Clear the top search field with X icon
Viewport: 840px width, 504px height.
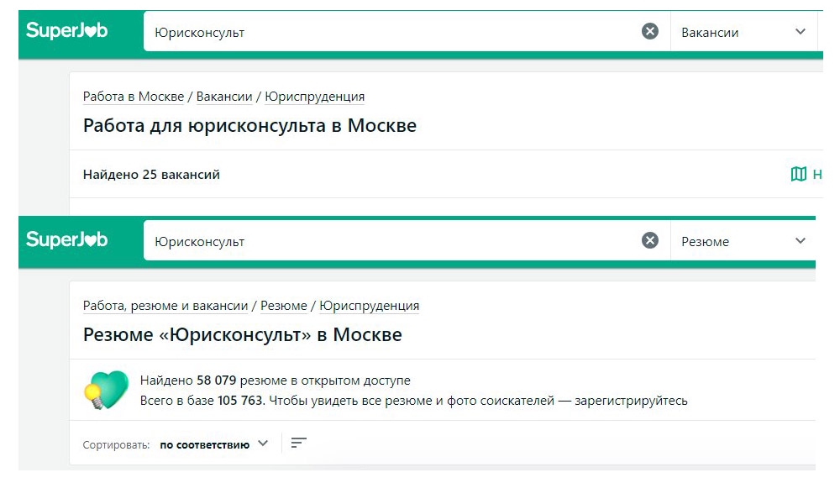pyautogui.click(x=650, y=32)
